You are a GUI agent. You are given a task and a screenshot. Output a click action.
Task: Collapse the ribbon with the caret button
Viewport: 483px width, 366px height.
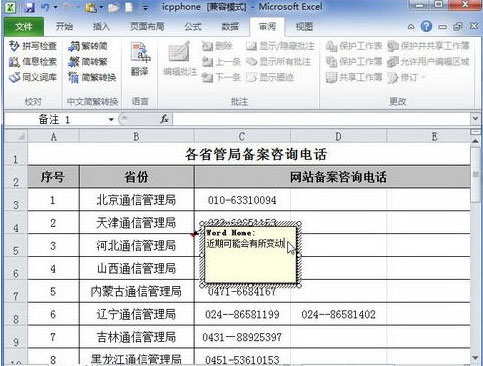[411, 27]
